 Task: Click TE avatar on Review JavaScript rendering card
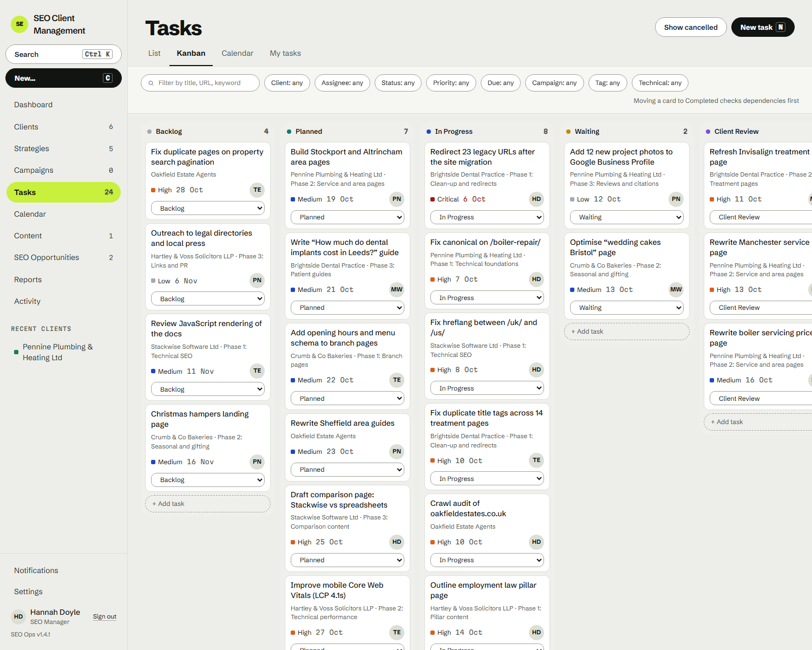257,371
